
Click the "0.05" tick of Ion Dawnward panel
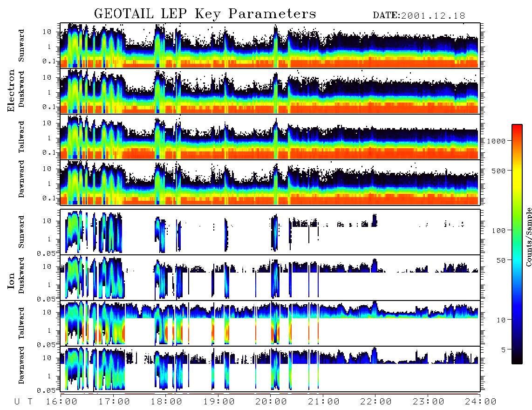tap(46, 390)
